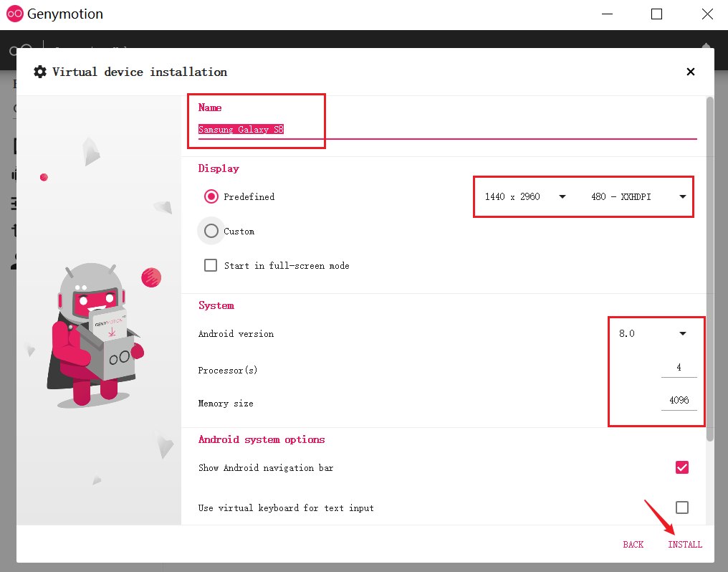
Task: Enable Start in full-screen mode checkbox
Action: [211, 265]
